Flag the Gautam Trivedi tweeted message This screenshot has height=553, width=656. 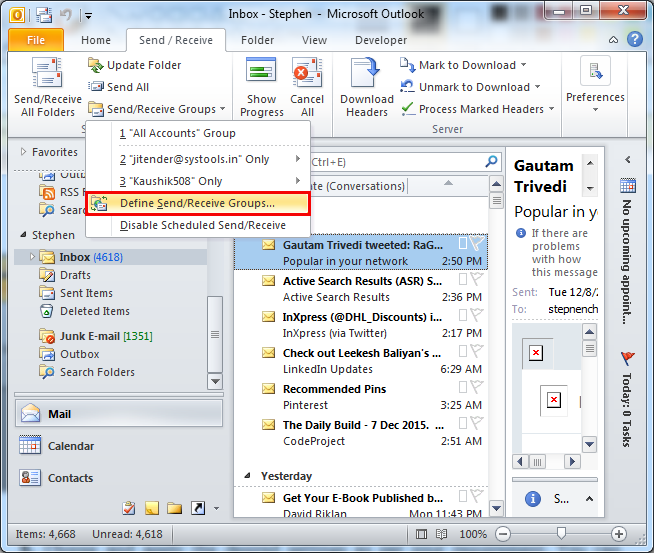pyautogui.click(x=477, y=243)
